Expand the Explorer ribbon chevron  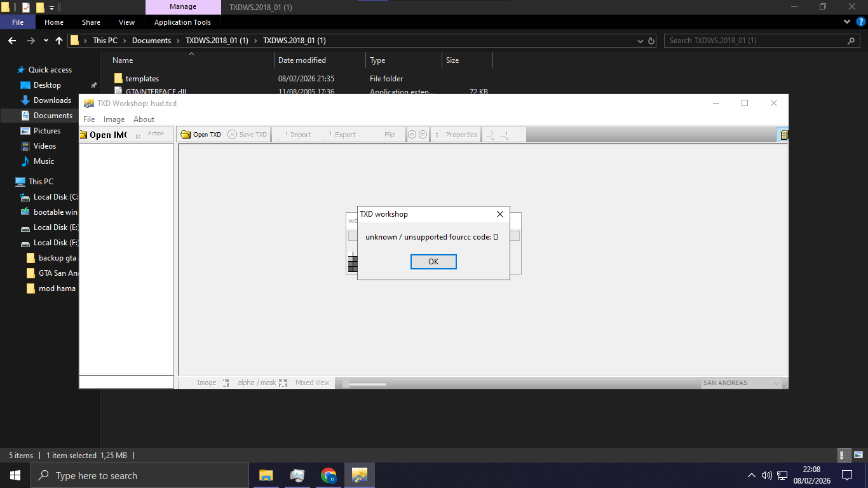coord(847,22)
